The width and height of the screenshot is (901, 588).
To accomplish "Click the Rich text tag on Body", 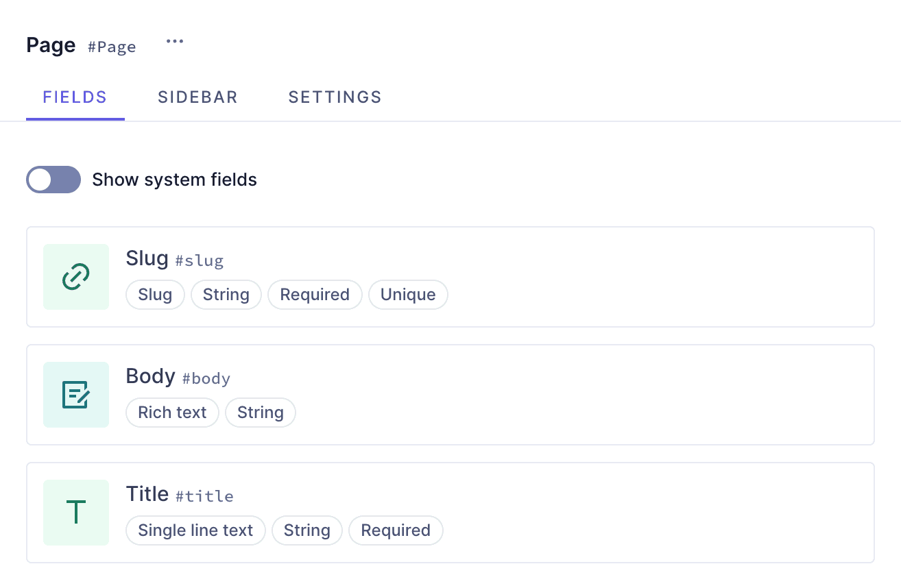I will 172,413.
